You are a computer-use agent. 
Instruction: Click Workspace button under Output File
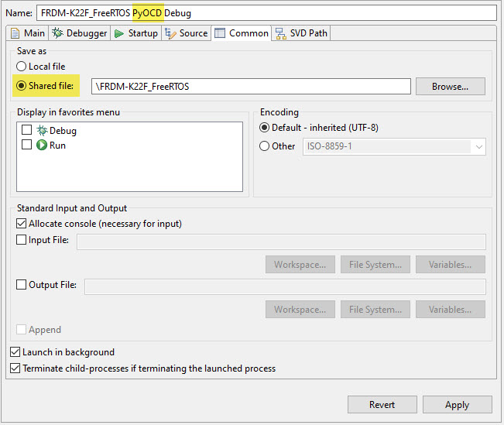coord(300,309)
